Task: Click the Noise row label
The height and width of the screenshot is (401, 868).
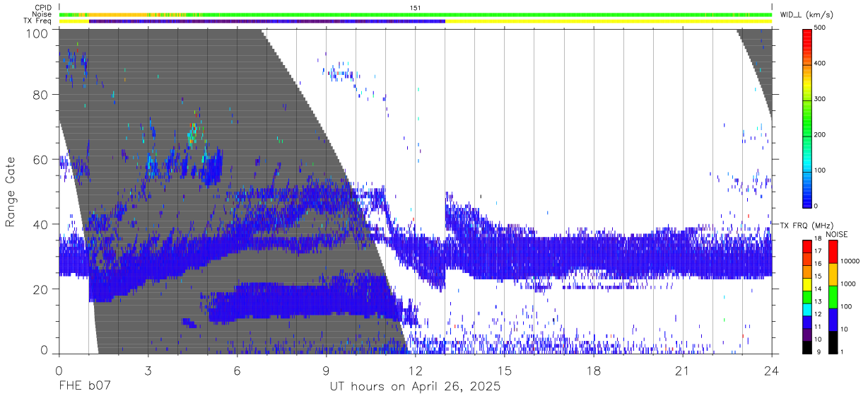Action: tap(42, 14)
